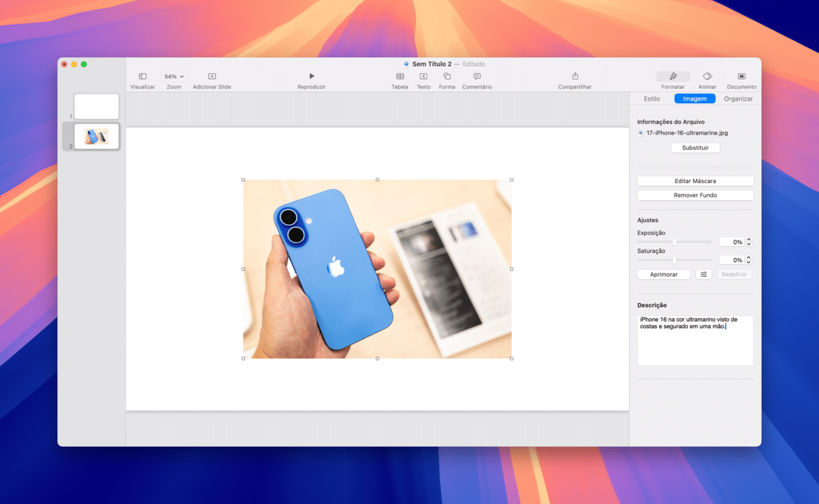Toggle the Formatar paintbrush panel
The height and width of the screenshot is (504, 819).
point(673,77)
